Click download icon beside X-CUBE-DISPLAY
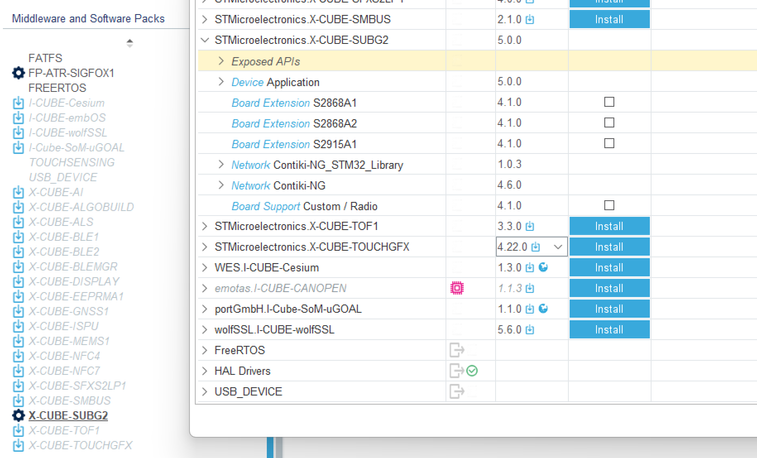The image size is (757, 458). (18, 281)
